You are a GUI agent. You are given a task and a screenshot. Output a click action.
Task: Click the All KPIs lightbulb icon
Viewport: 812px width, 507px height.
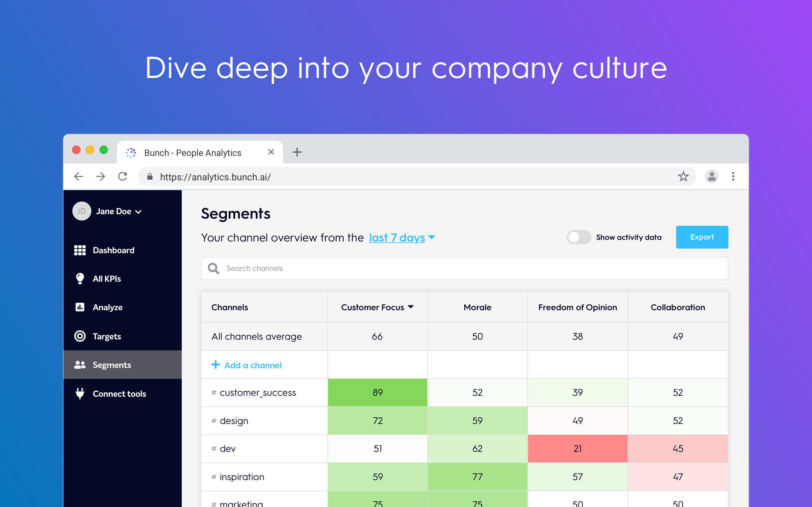pyautogui.click(x=80, y=279)
